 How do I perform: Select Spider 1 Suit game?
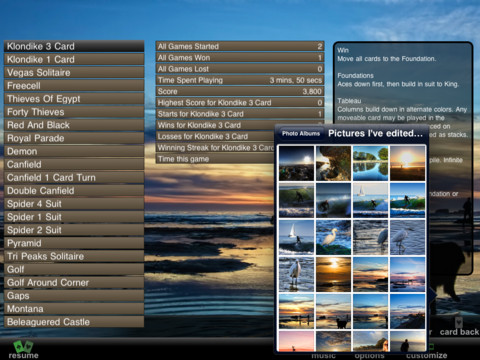tap(74, 217)
